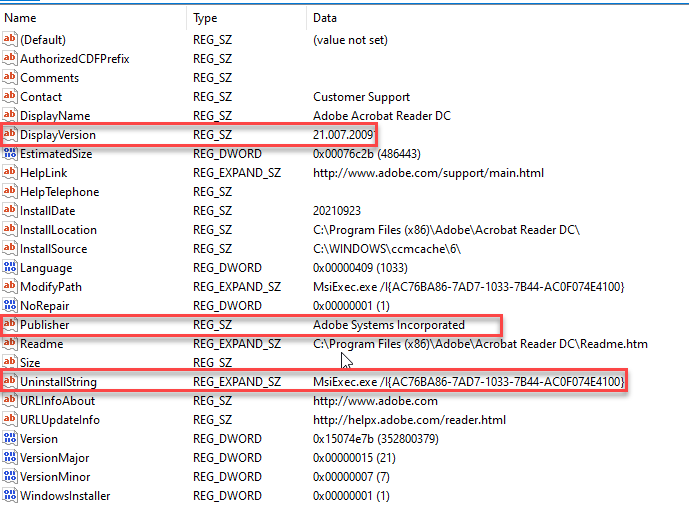Click the ccmcache\6\ path data

point(387,249)
